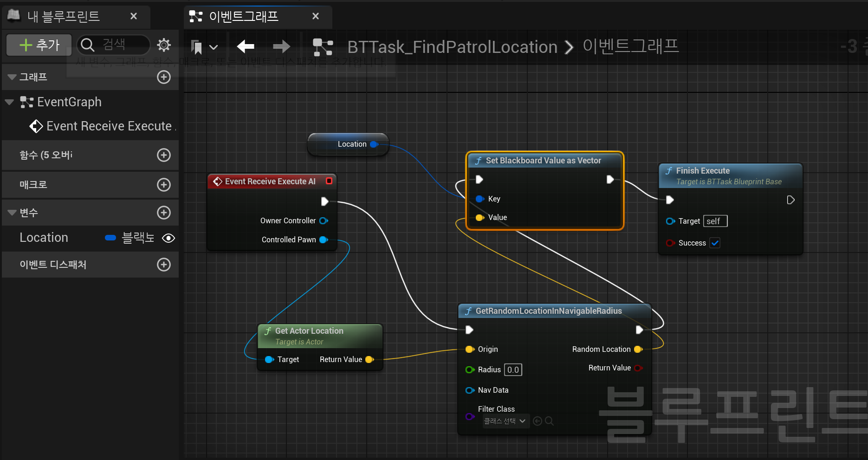Click the Controlled Pawn output pin

324,240
